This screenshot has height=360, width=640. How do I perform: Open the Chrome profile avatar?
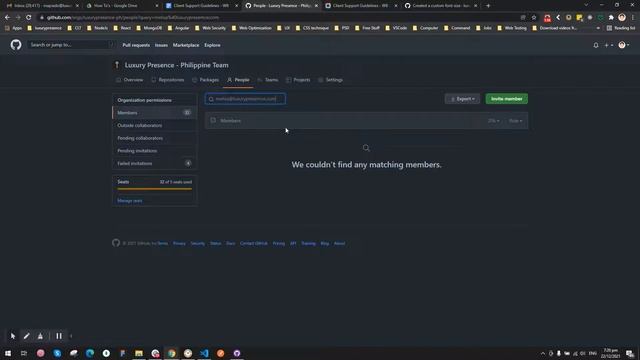[622, 18]
